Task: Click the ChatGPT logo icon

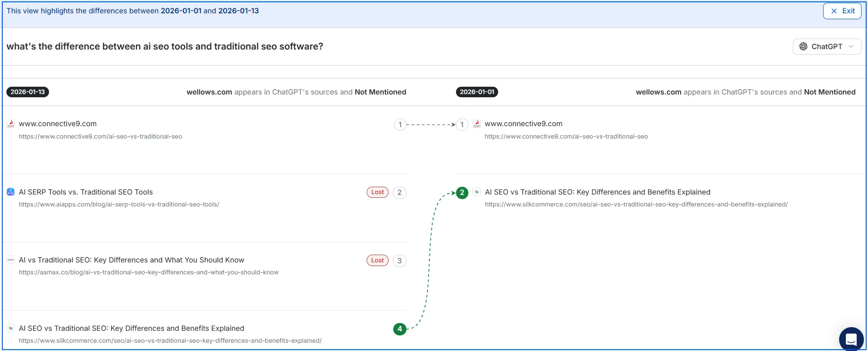Action: pos(803,46)
